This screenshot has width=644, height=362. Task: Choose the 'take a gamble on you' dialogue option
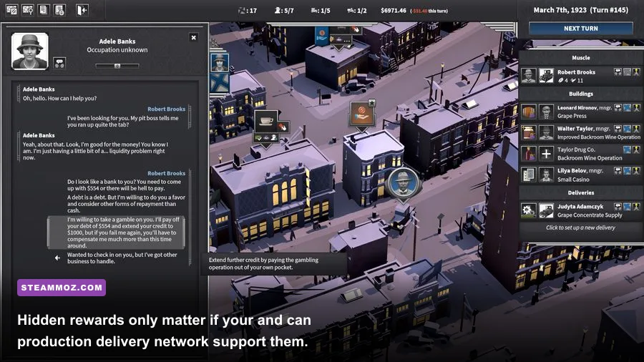coord(116,233)
